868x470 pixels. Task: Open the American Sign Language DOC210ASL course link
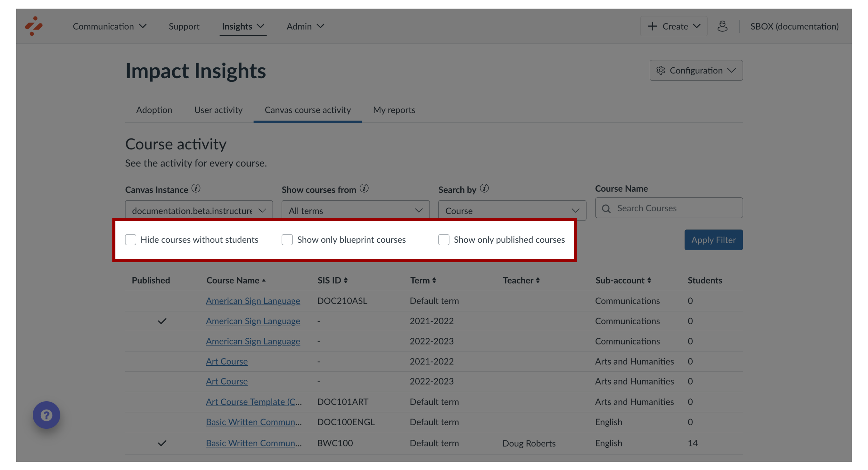point(252,300)
